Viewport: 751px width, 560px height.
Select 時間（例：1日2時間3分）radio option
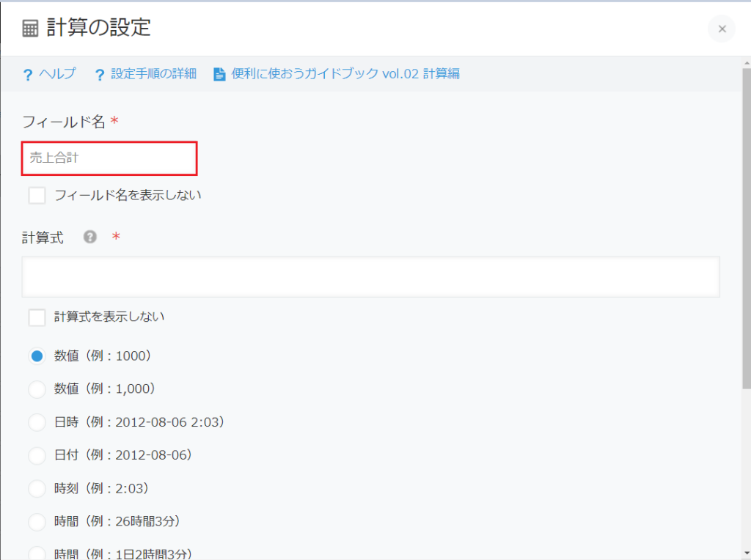(37, 554)
